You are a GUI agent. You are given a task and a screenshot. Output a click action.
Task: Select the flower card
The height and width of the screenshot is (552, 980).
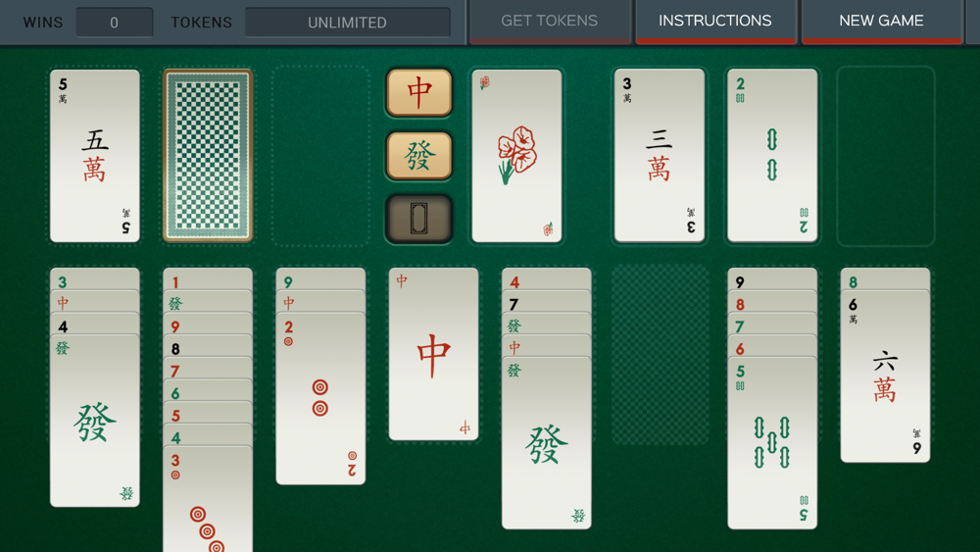click(516, 156)
